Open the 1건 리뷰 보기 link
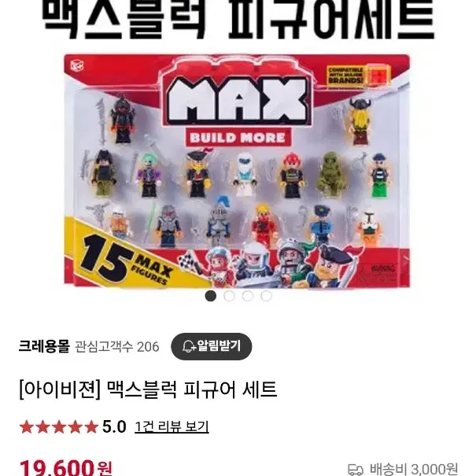This screenshot has height=476, width=476. pos(172,426)
